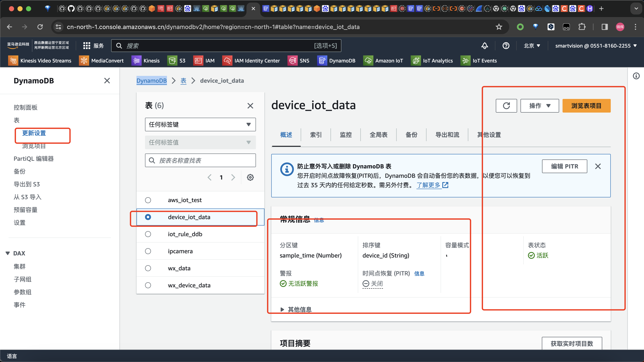Click the 编辑 PITR button

[x=564, y=166]
